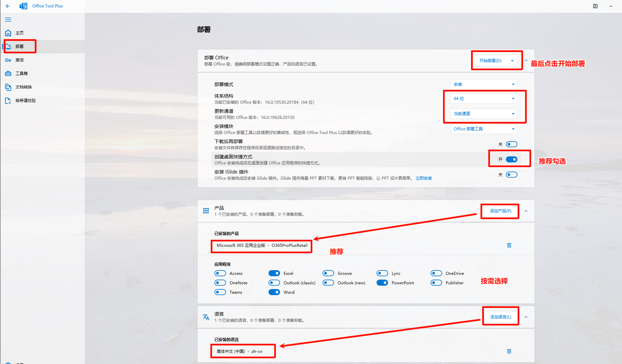
Task: Delete the zh-cn language with trash icon
Action: [x=509, y=351]
